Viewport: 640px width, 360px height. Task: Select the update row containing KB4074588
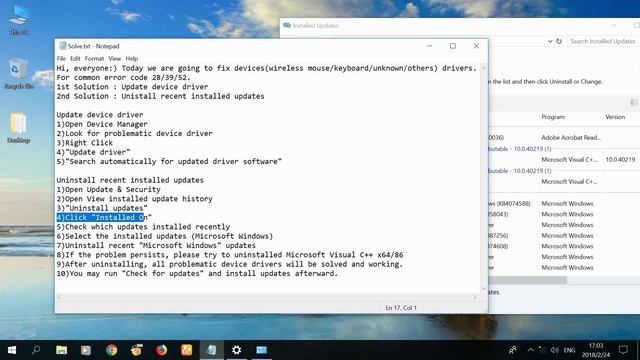pos(563,203)
